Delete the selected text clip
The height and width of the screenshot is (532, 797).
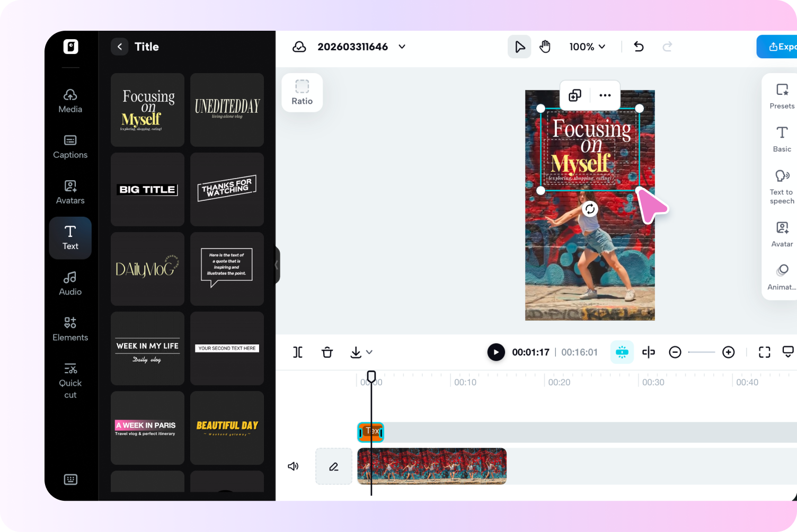[x=327, y=352]
